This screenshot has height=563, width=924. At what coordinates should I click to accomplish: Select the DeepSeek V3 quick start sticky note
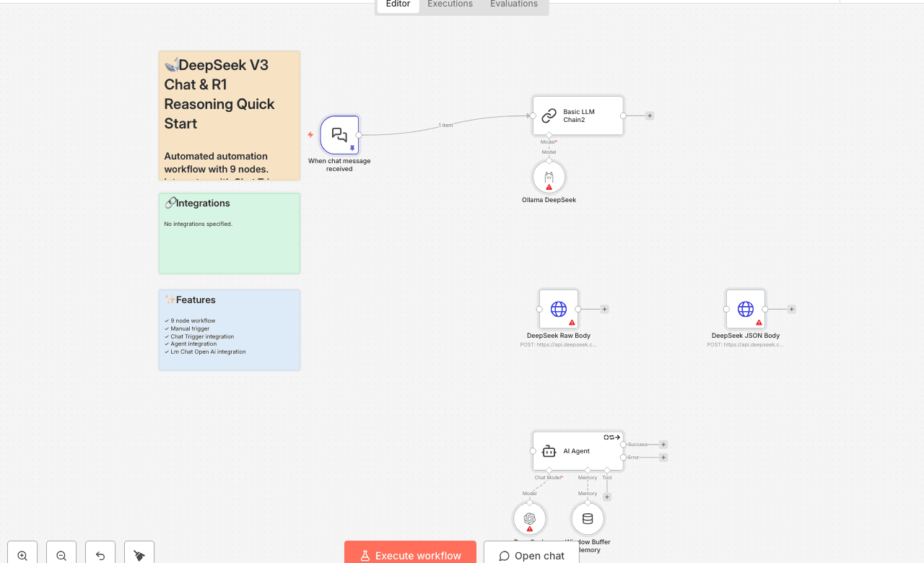[x=229, y=115]
